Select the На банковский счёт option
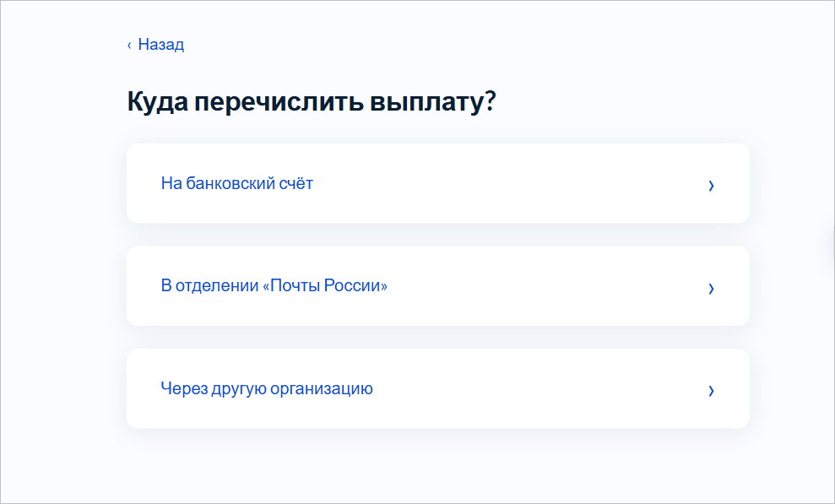This screenshot has width=835, height=504. [x=437, y=183]
